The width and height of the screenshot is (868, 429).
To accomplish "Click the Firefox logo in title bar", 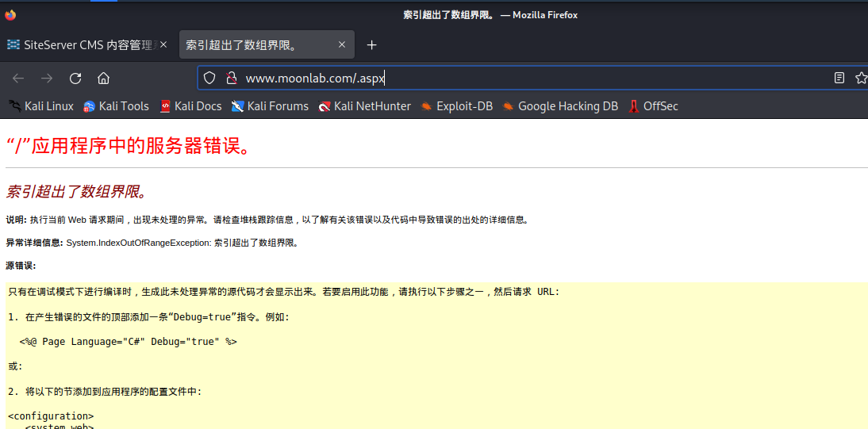I will 10,15.
